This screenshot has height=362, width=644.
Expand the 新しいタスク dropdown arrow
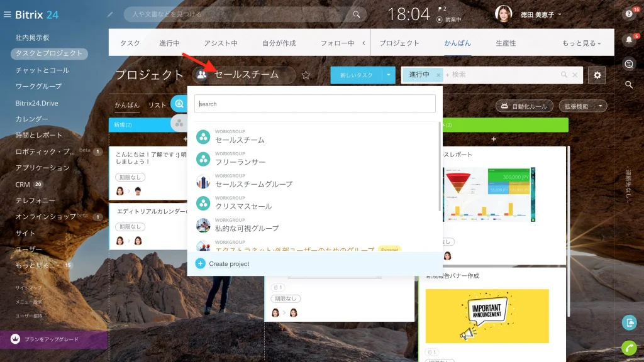coord(389,75)
